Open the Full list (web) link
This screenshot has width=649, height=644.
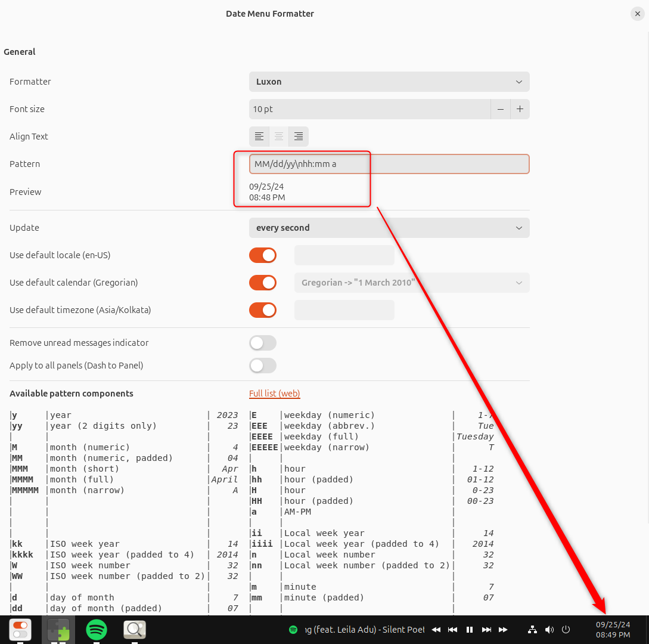point(274,394)
